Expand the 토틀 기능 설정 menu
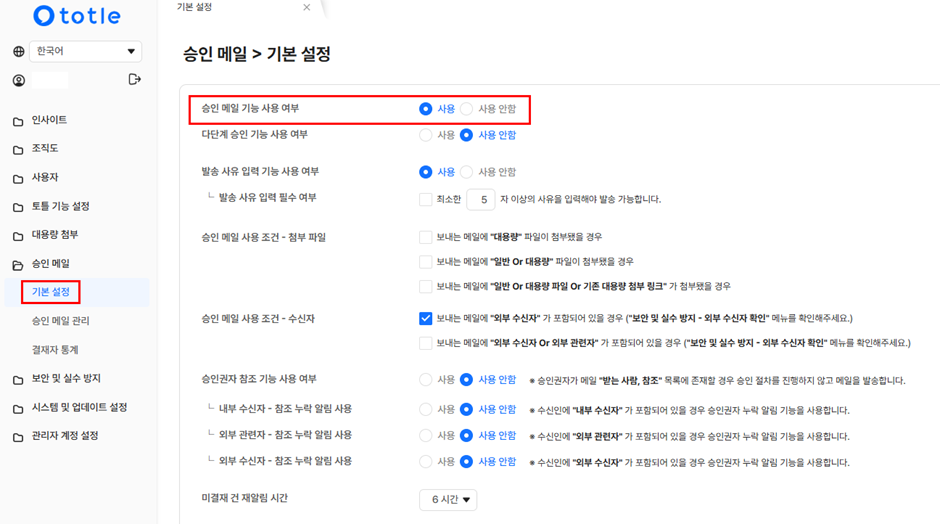 coord(60,207)
